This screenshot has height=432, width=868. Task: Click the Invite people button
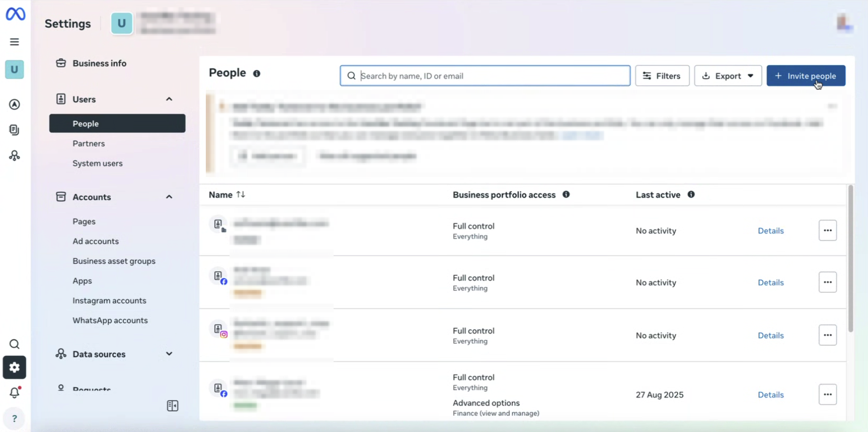coord(805,76)
